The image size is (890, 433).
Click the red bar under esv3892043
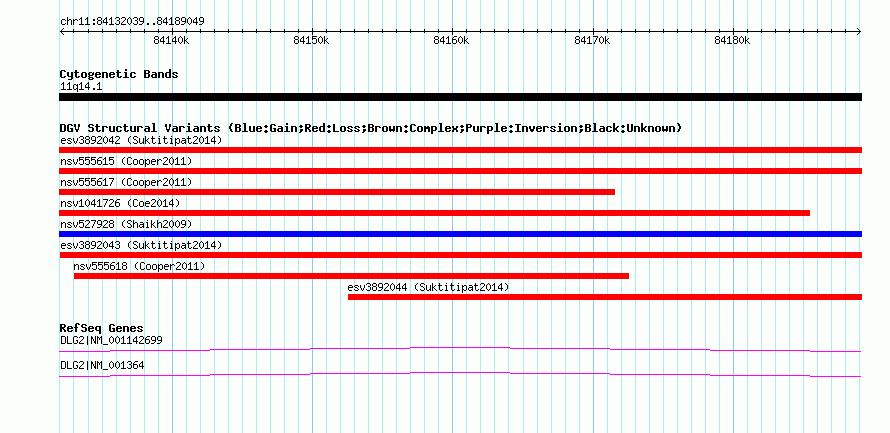click(x=460, y=255)
